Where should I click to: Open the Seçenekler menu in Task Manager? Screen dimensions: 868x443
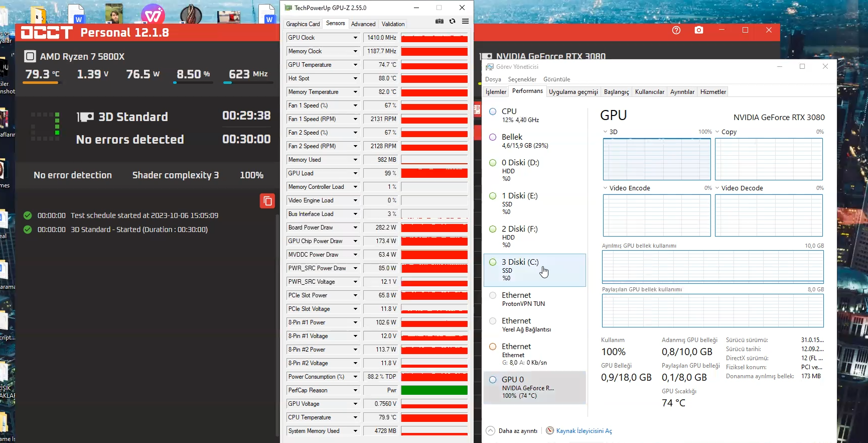pyautogui.click(x=522, y=79)
